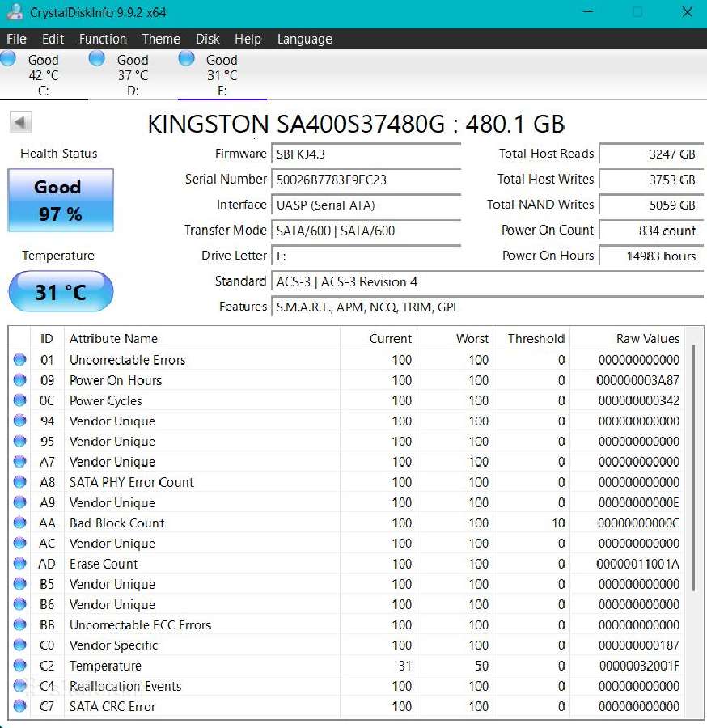Click the CrystalDiskInfo app icon in title bar

click(15, 12)
